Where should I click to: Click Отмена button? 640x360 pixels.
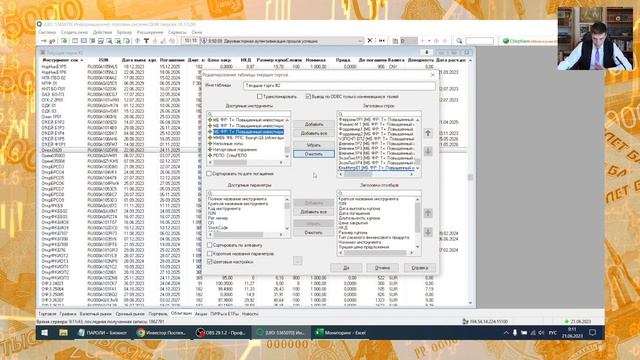[382, 268]
